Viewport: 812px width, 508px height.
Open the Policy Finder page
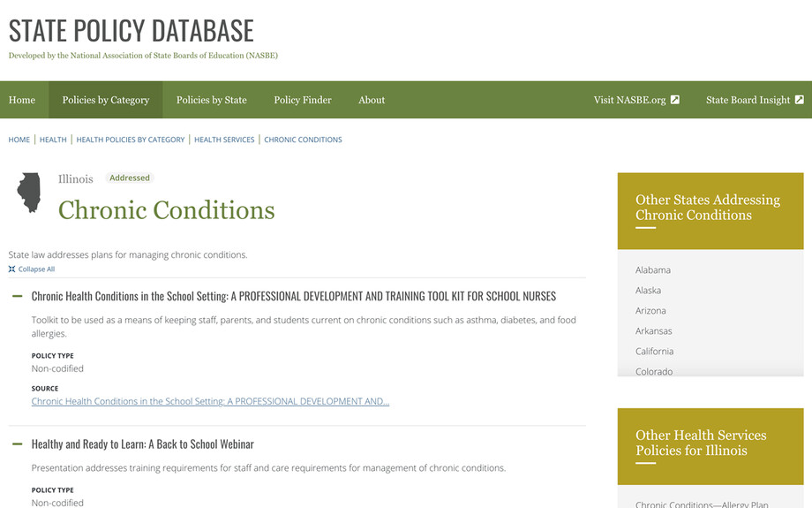click(x=303, y=100)
